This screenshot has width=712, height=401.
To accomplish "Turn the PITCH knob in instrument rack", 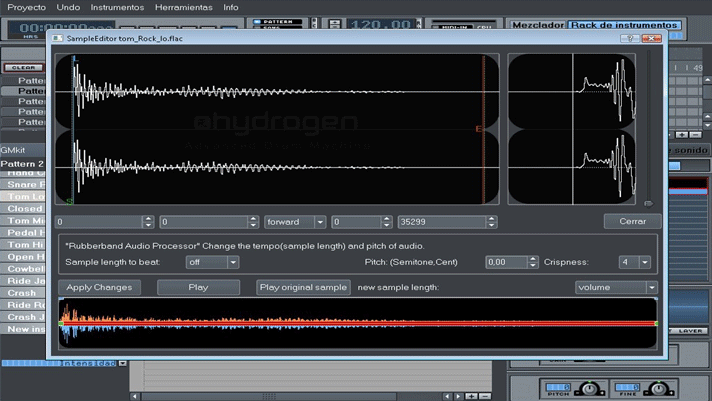I will pos(589,389).
